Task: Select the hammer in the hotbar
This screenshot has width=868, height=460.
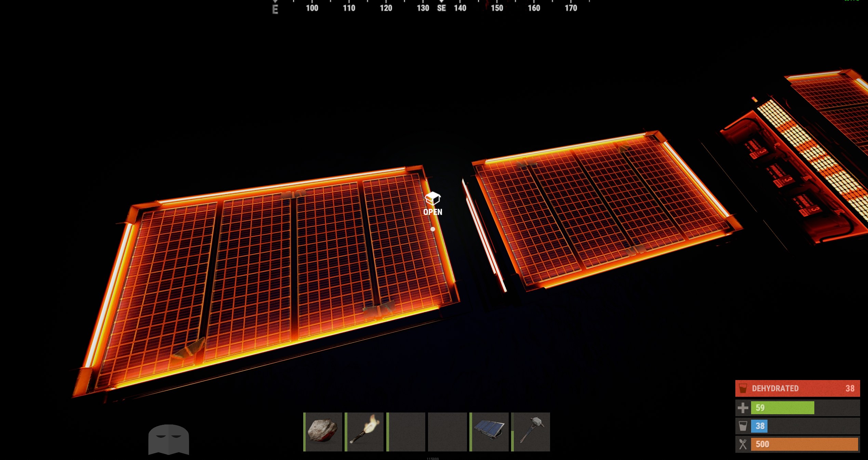Action: (x=531, y=432)
